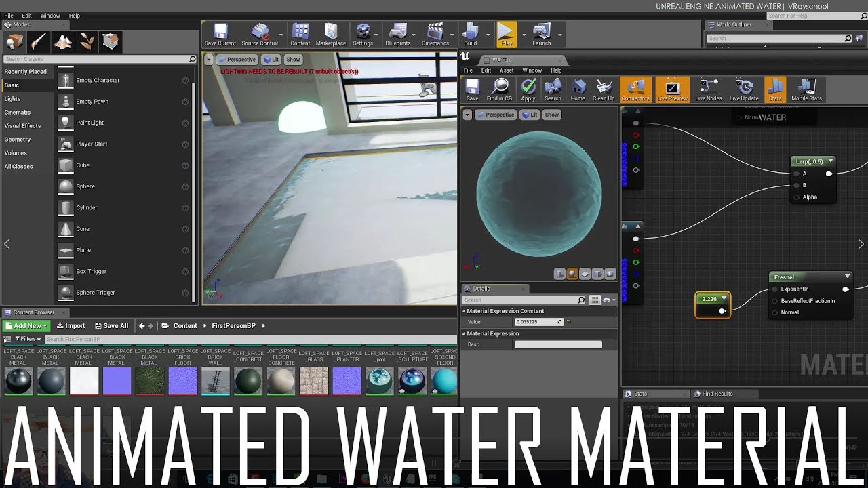Collapse the Lerp node arrow
This screenshot has width=868, height=488.
point(830,161)
